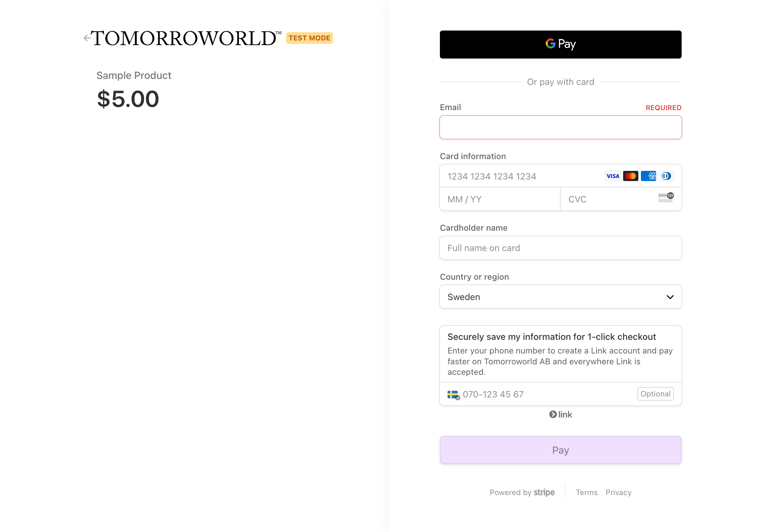Click the Pay button
778x532 pixels.
[560, 450]
